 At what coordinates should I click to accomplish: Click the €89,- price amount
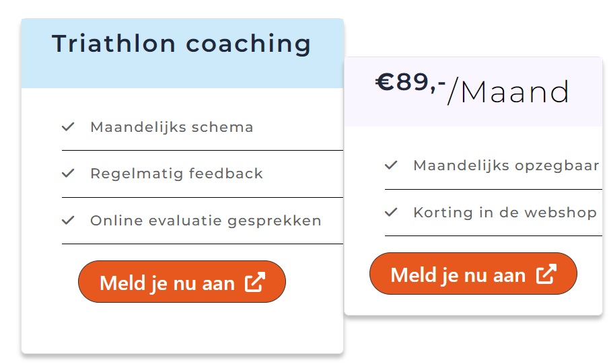pos(410,83)
